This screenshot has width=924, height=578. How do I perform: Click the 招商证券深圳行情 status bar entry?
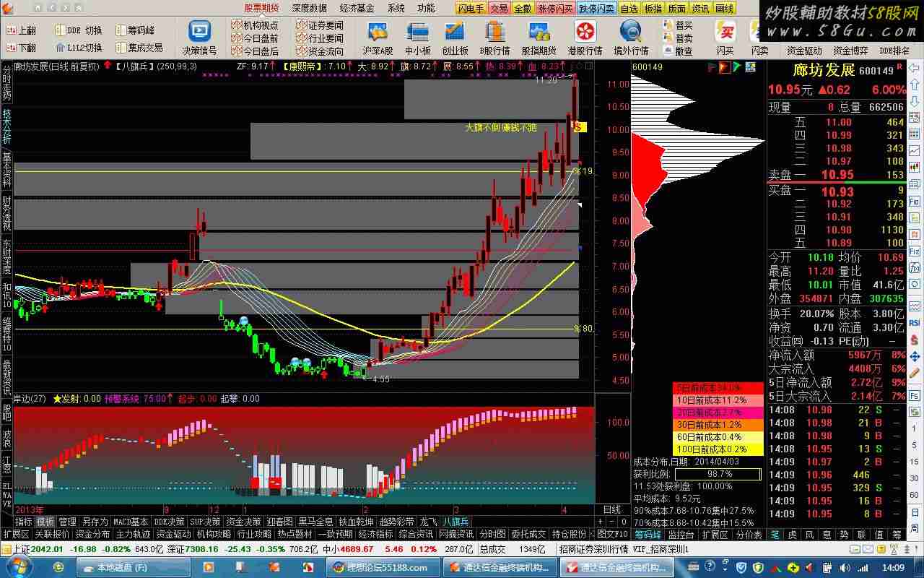(593, 549)
